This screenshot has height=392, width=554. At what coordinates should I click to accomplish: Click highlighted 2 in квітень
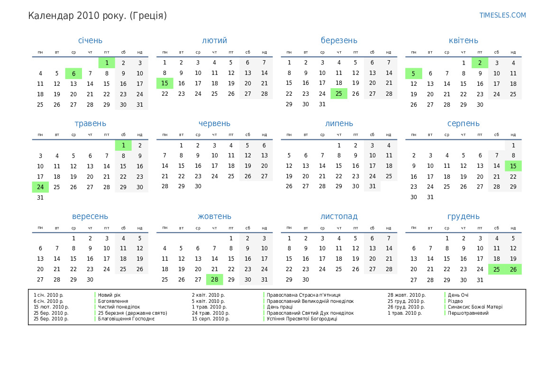(480, 63)
